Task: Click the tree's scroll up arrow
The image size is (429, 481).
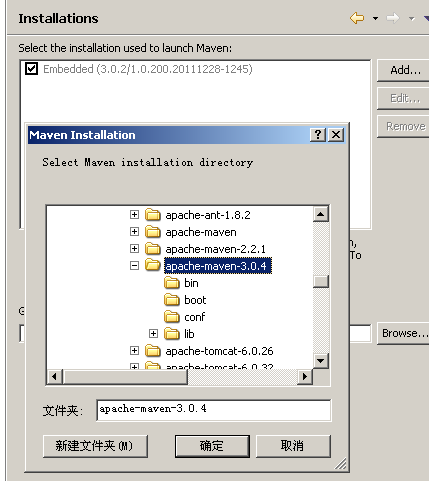Action: coord(321,214)
